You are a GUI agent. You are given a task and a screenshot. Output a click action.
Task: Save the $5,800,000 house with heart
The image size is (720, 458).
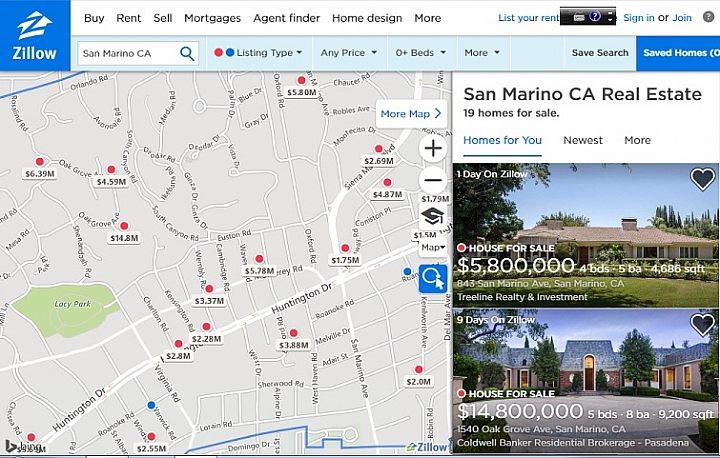click(703, 179)
